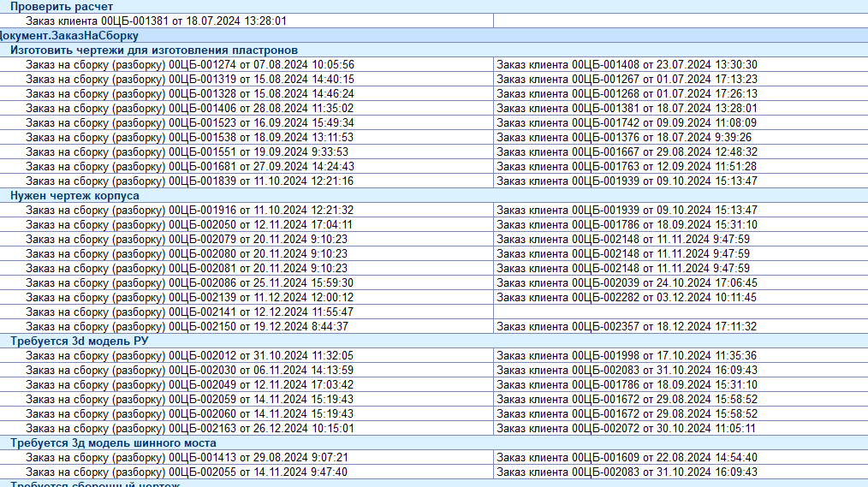Click Заказ клиента 00ЦБ-001763 from 12.09.2024
The height and width of the screenshot is (487, 868).
(627, 167)
